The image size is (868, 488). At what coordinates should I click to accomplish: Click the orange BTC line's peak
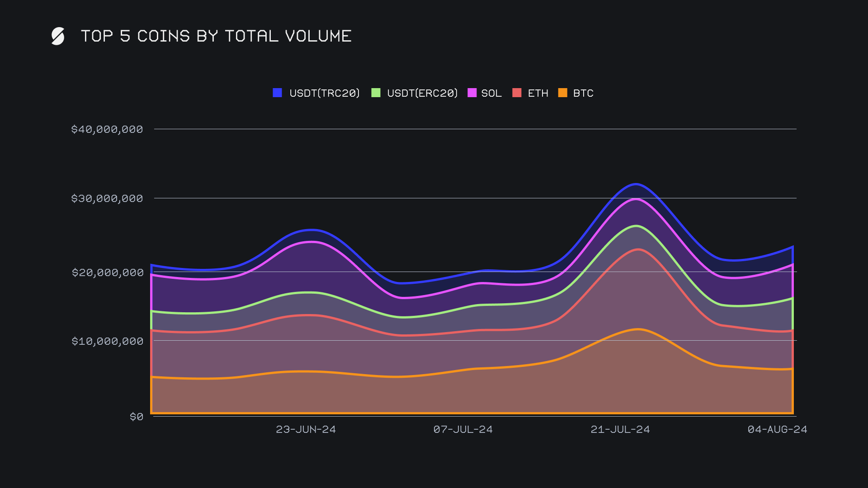tap(637, 329)
